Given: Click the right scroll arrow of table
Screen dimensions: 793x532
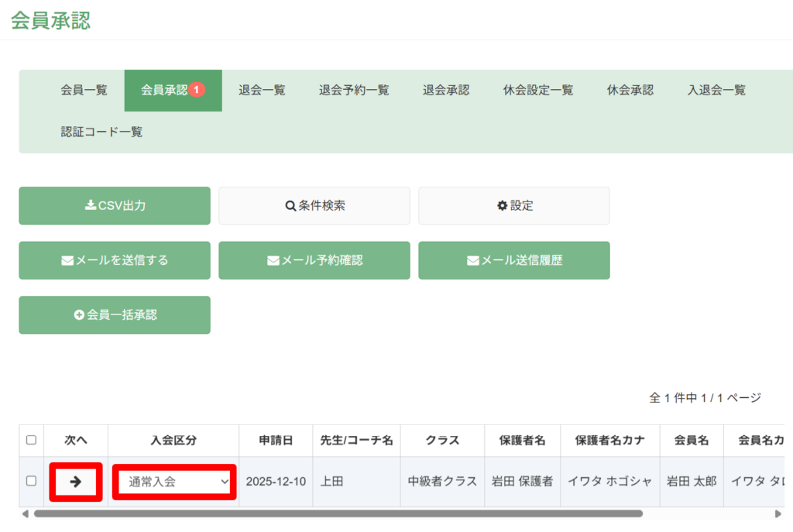Looking at the screenshot, I should (778, 513).
